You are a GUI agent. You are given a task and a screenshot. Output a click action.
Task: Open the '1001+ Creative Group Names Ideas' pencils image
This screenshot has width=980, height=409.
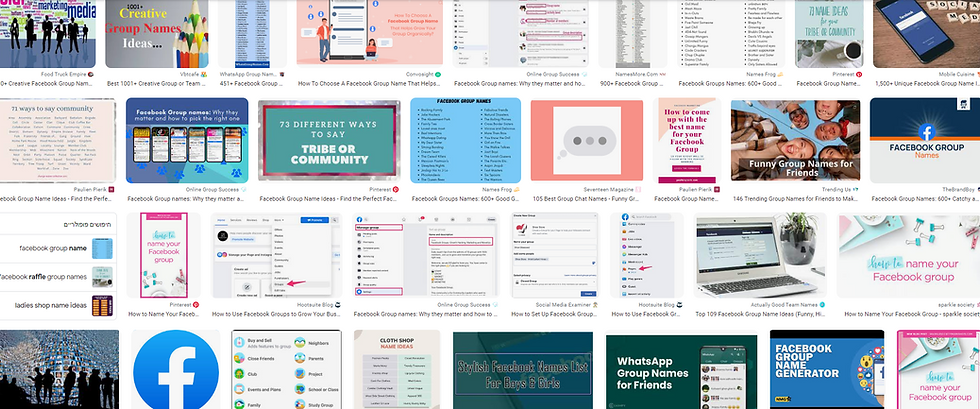tap(157, 34)
